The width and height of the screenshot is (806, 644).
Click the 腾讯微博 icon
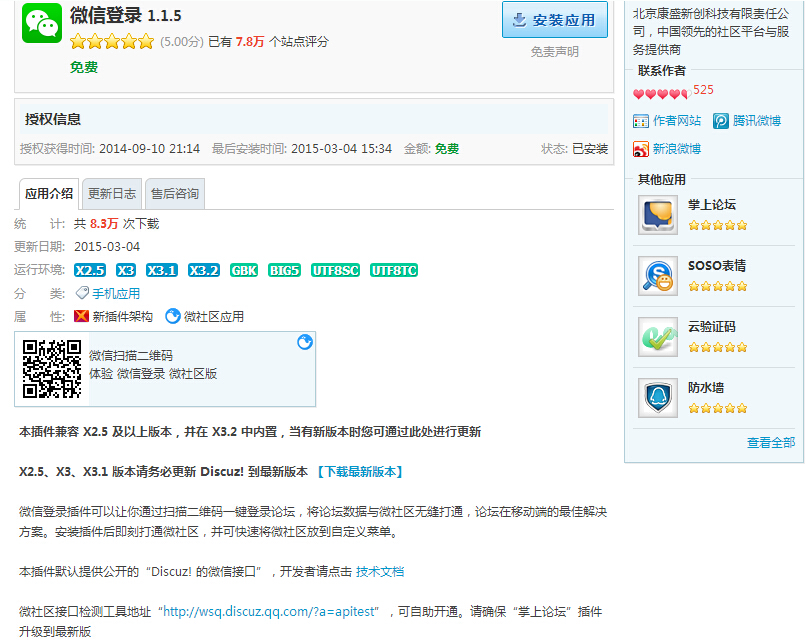(721, 121)
